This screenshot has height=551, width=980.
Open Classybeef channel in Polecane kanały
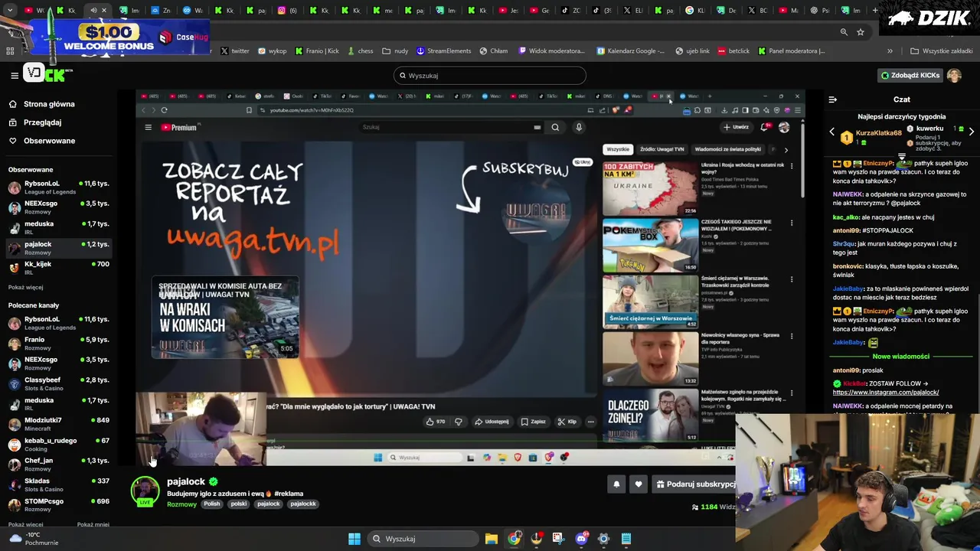tap(57, 383)
